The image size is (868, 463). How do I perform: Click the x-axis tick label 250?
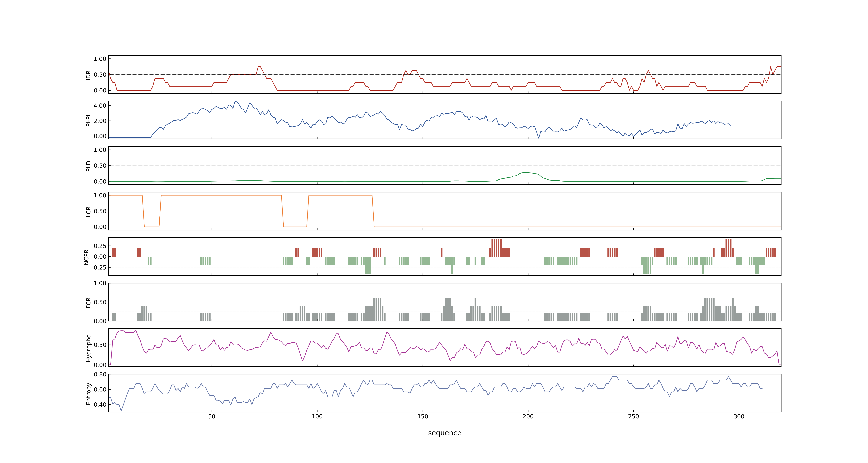click(633, 416)
